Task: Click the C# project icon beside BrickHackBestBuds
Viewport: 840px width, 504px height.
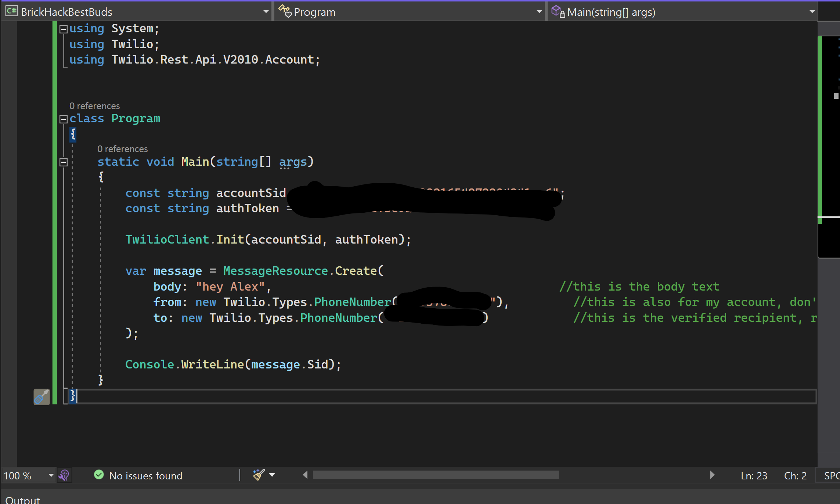Action: (11, 11)
